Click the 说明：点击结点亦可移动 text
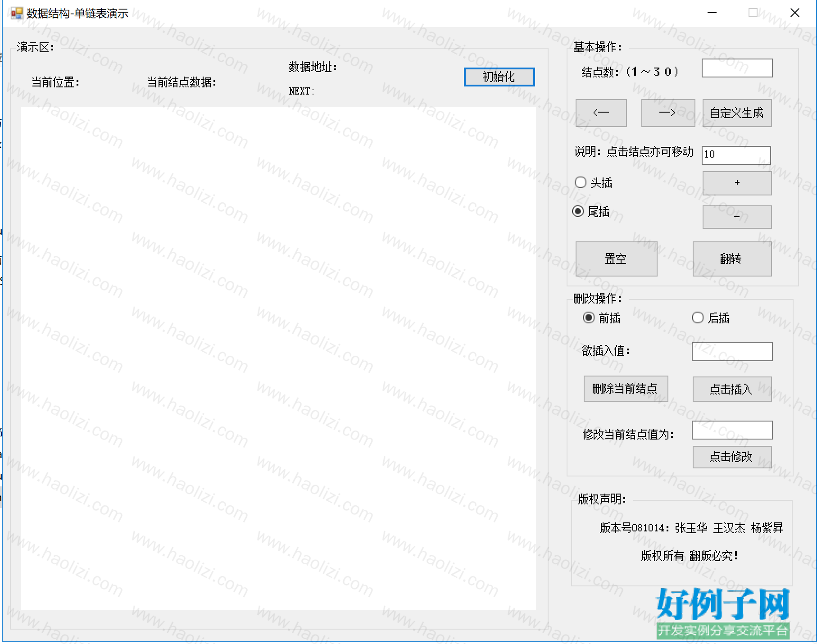The width and height of the screenshot is (817, 644). click(x=634, y=152)
